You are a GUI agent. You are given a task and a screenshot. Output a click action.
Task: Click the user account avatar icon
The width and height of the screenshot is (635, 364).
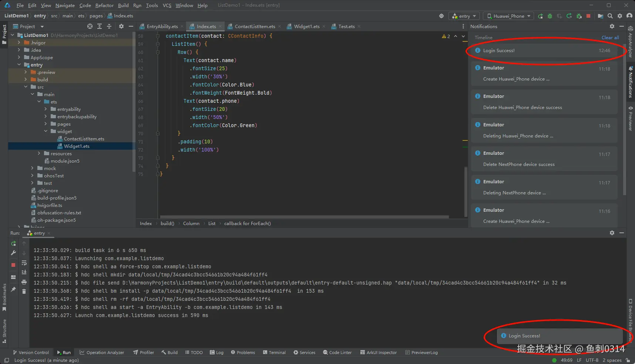[629, 16]
